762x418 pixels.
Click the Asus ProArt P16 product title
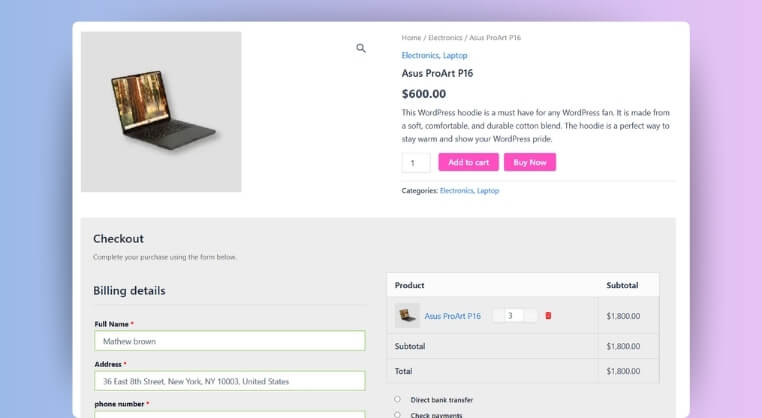pyautogui.click(x=437, y=73)
